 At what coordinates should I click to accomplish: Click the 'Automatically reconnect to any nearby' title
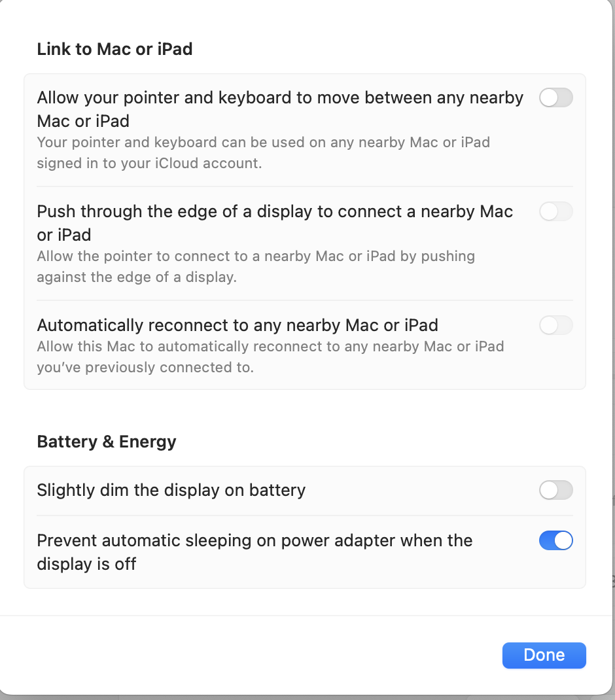[237, 325]
